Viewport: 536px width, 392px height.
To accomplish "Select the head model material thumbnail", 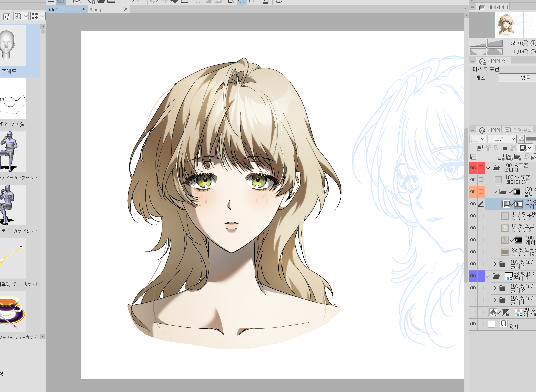I will pyautogui.click(x=13, y=45).
